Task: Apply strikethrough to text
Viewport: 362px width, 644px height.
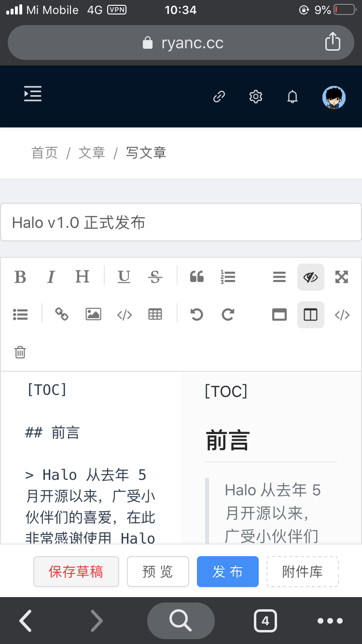Action: tap(155, 277)
